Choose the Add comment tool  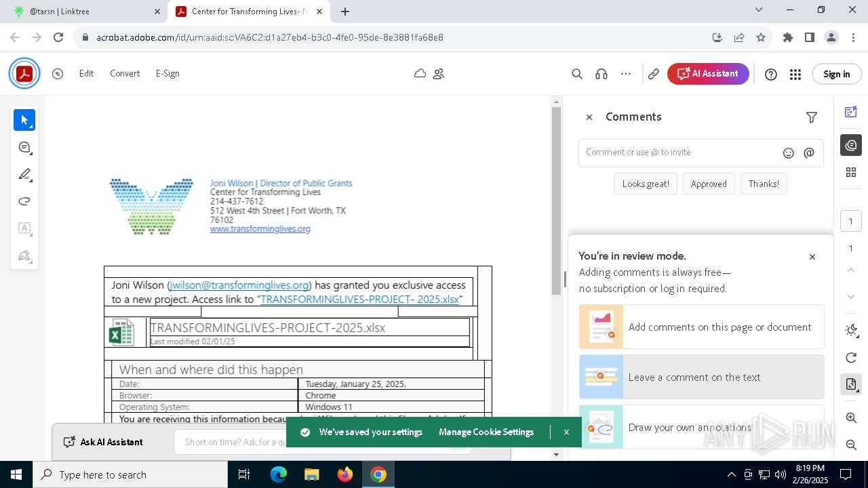click(x=24, y=148)
